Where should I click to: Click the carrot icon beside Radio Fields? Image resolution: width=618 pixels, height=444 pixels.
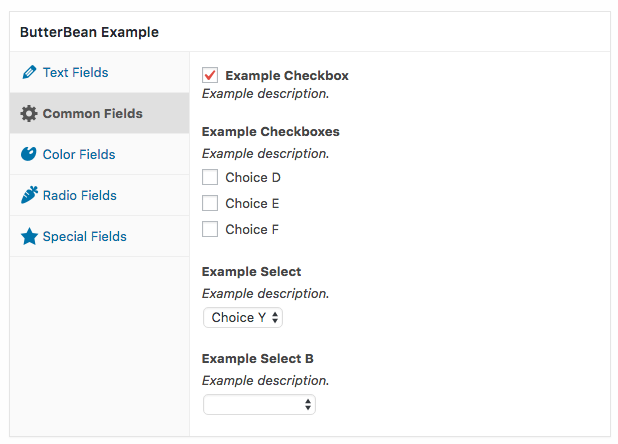pyautogui.click(x=29, y=195)
